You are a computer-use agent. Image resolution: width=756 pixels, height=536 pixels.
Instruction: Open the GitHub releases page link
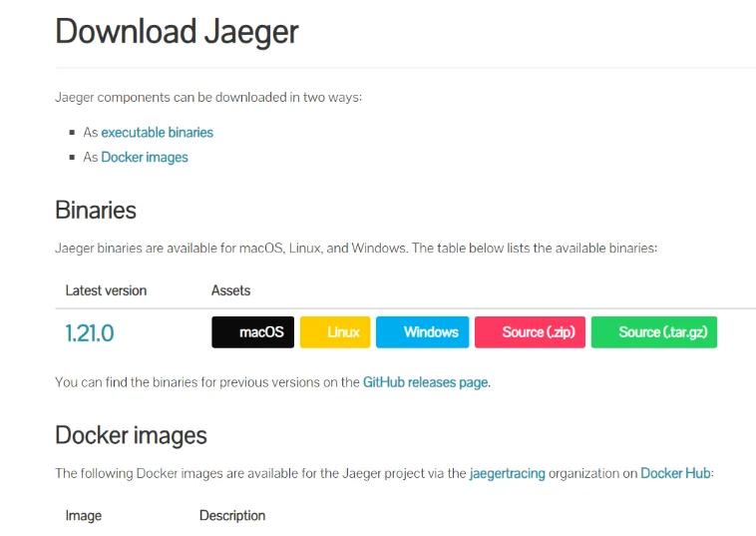pos(426,382)
